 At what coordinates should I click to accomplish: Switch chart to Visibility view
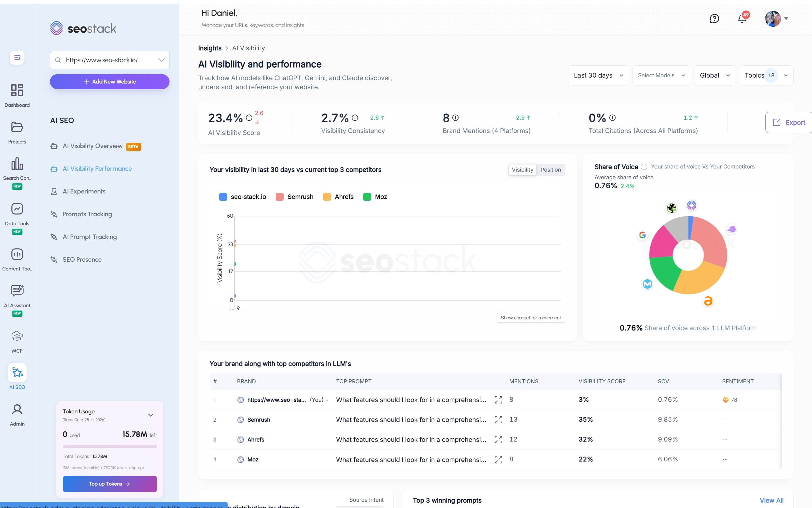click(x=522, y=170)
